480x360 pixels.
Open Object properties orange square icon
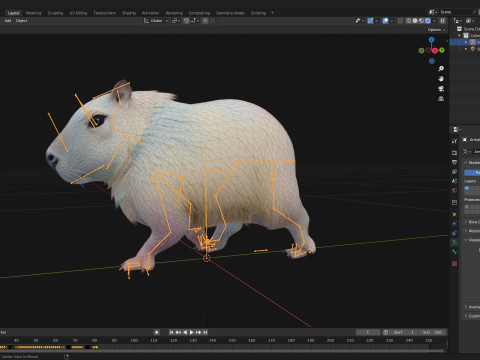pyautogui.click(x=454, y=214)
